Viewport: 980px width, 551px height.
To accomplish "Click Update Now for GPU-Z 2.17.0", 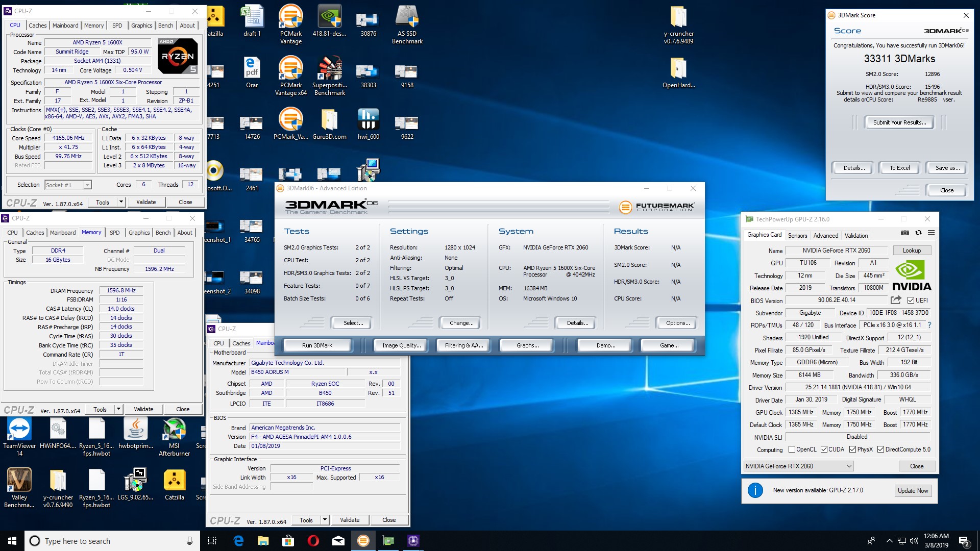I will (913, 491).
